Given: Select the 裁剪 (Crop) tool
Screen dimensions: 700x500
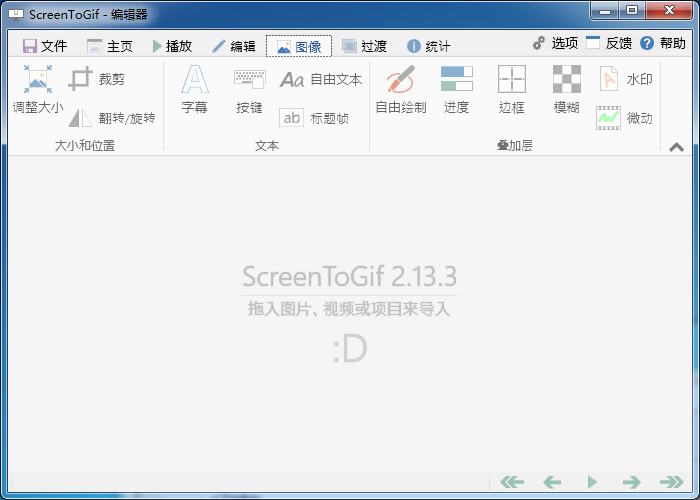Looking at the screenshot, I should (x=96, y=79).
